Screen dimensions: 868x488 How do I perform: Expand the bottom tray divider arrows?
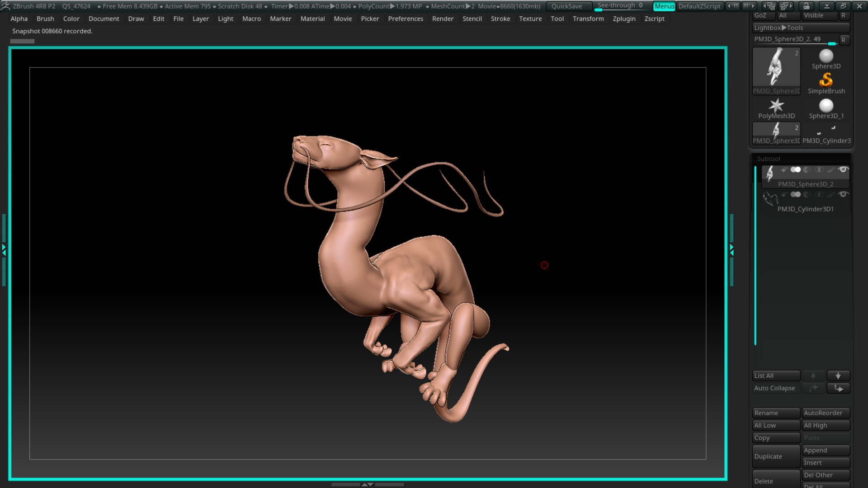(368, 484)
